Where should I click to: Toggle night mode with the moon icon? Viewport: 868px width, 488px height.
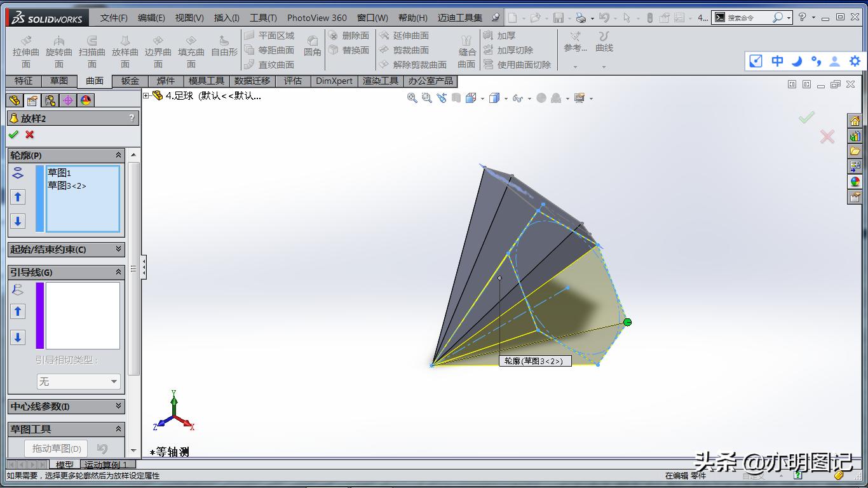pyautogui.click(x=796, y=62)
